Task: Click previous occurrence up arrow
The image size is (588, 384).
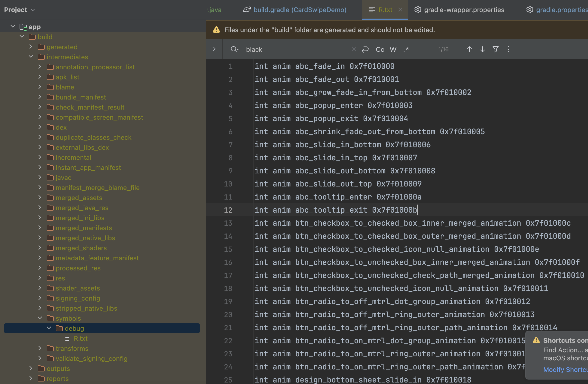Action: click(x=469, y=49)
